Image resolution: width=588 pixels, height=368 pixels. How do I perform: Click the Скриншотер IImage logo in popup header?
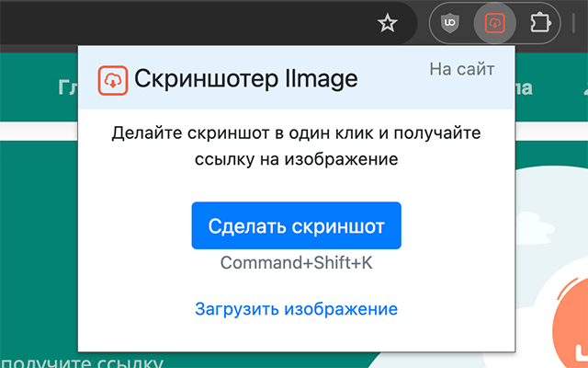(x=113, y=80)
